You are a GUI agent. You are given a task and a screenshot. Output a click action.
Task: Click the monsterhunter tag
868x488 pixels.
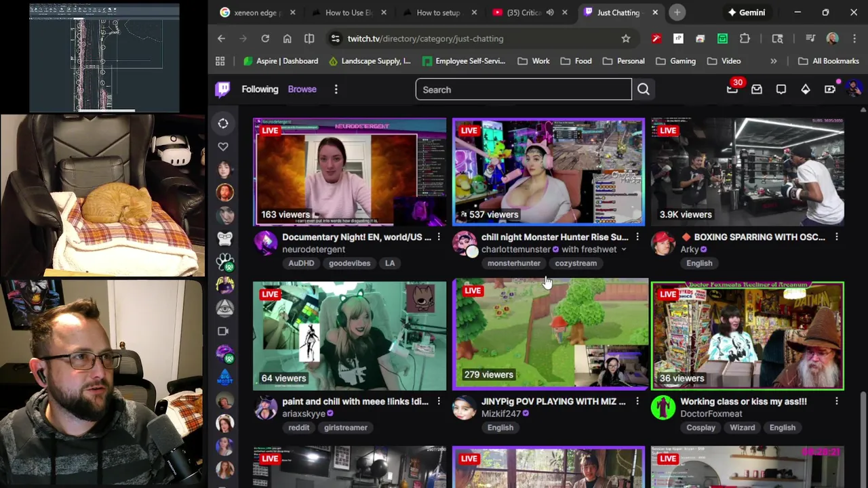pyautogui.click(x=514, y=263)
